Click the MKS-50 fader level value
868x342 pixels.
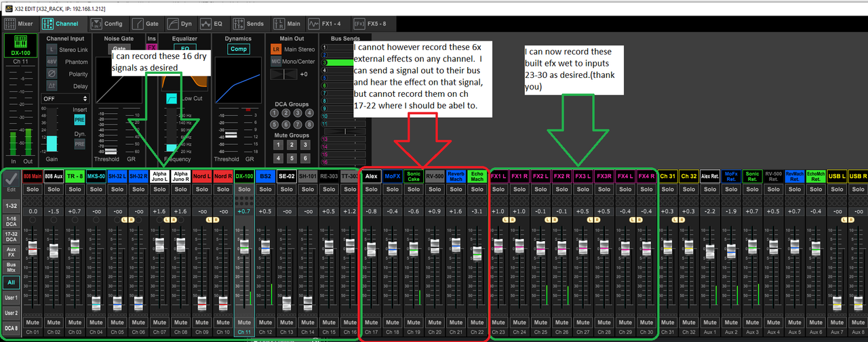click(96, 211)
